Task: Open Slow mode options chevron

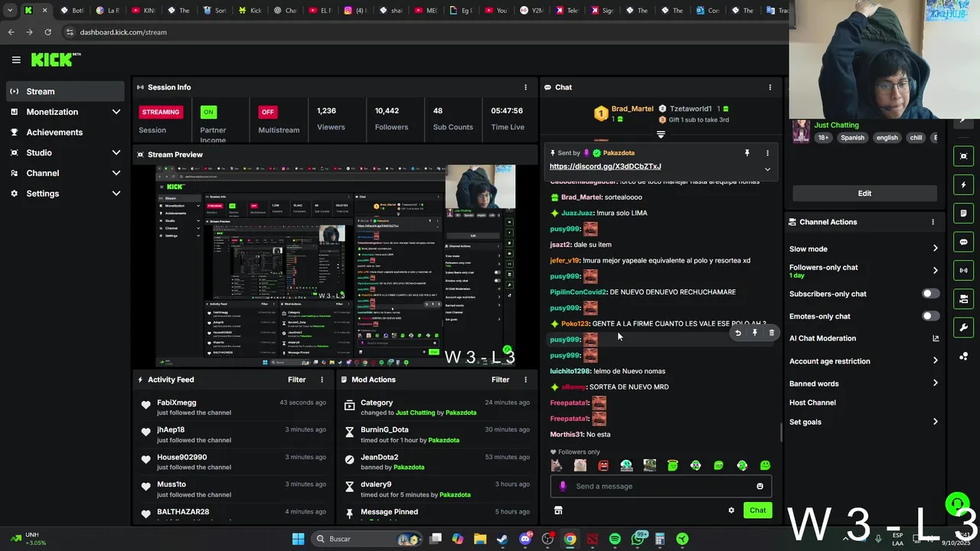Action: pyautogui.click(x=935, y=249)
